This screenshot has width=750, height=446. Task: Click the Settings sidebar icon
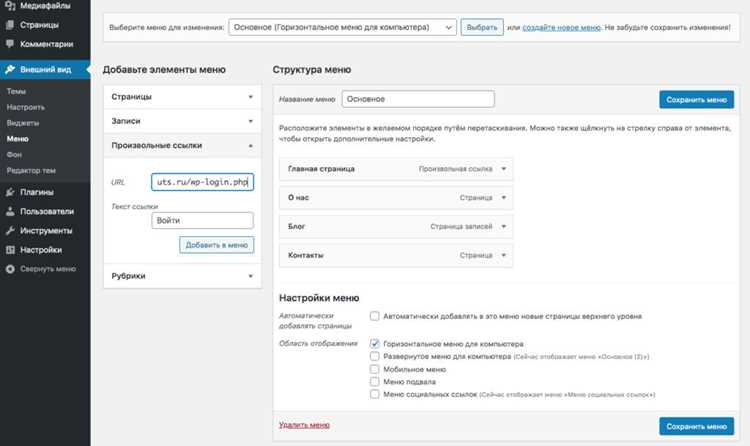(10, 250)
